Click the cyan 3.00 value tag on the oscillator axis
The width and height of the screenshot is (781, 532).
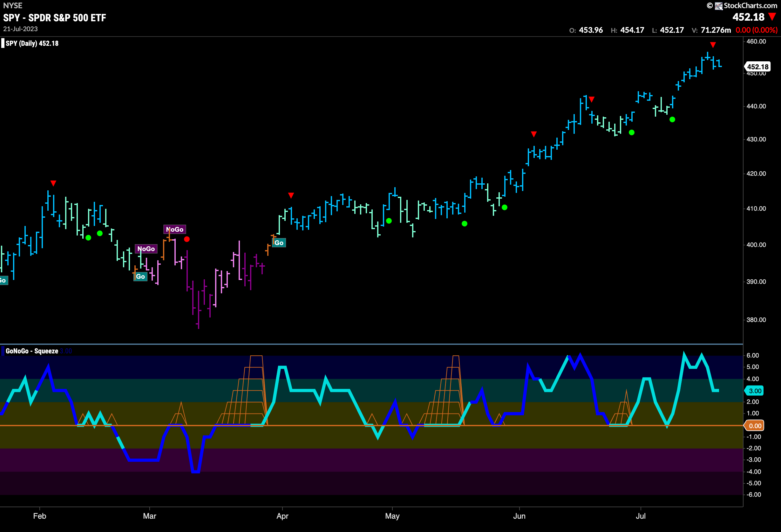point(754,391)
